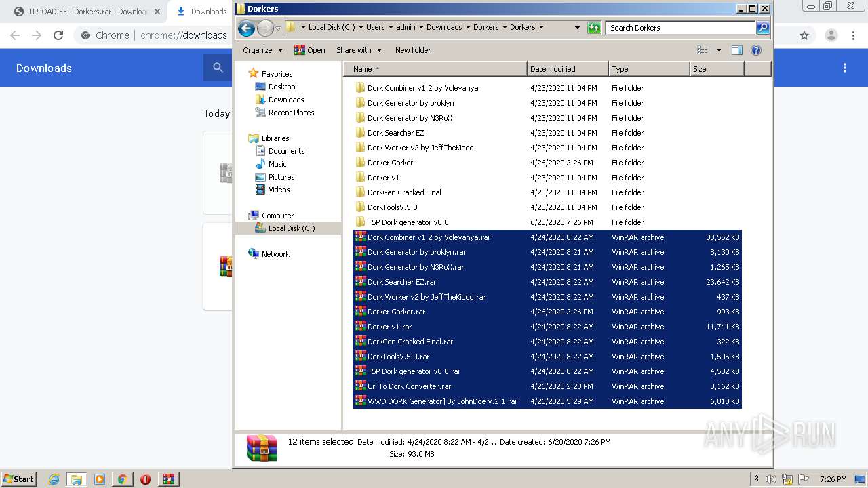Select Network in the navigation pane

[269, 254]
